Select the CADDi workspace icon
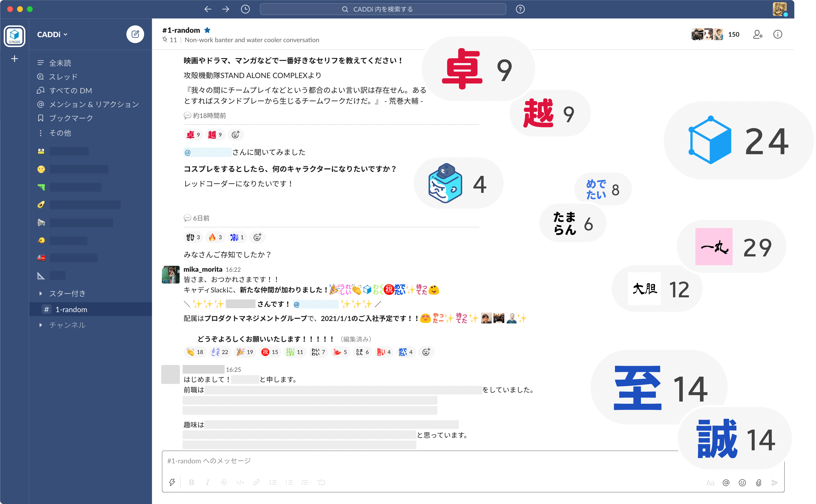816x504 pixels. coord(14,36)
